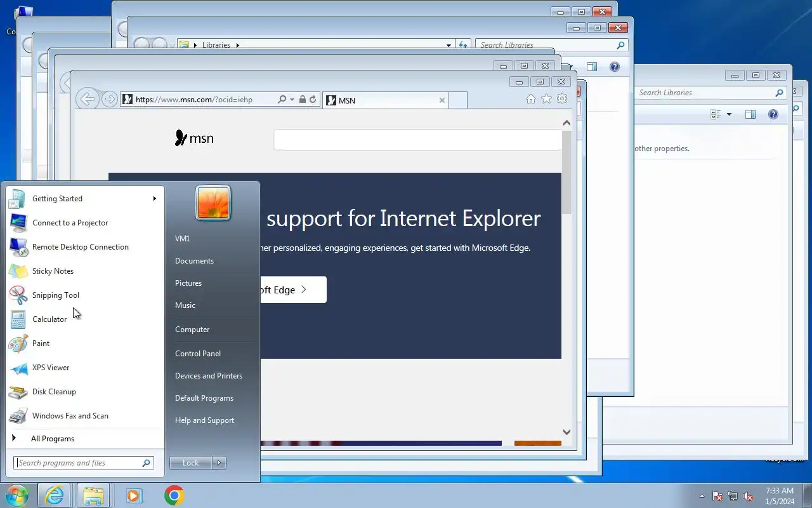The image size is (812, 508).
Task: Open Music from the Start menu
Action: [x=185, y=305]
